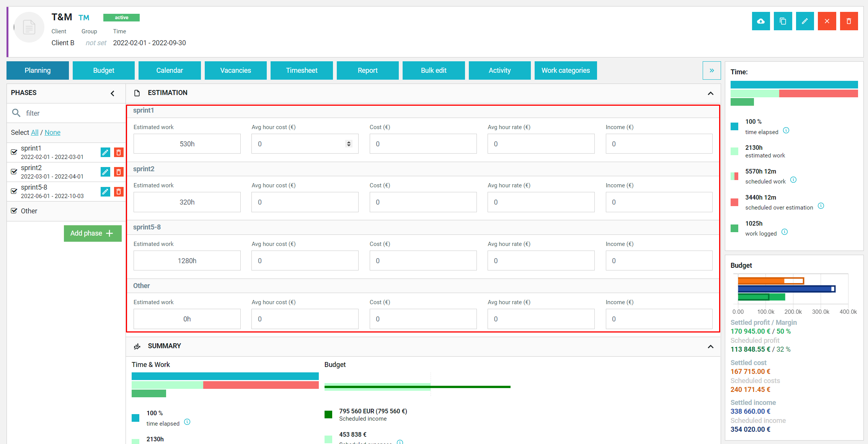Click the phases filter input field
The height and width of the screenshot is (444, 868).
(73, 113)
